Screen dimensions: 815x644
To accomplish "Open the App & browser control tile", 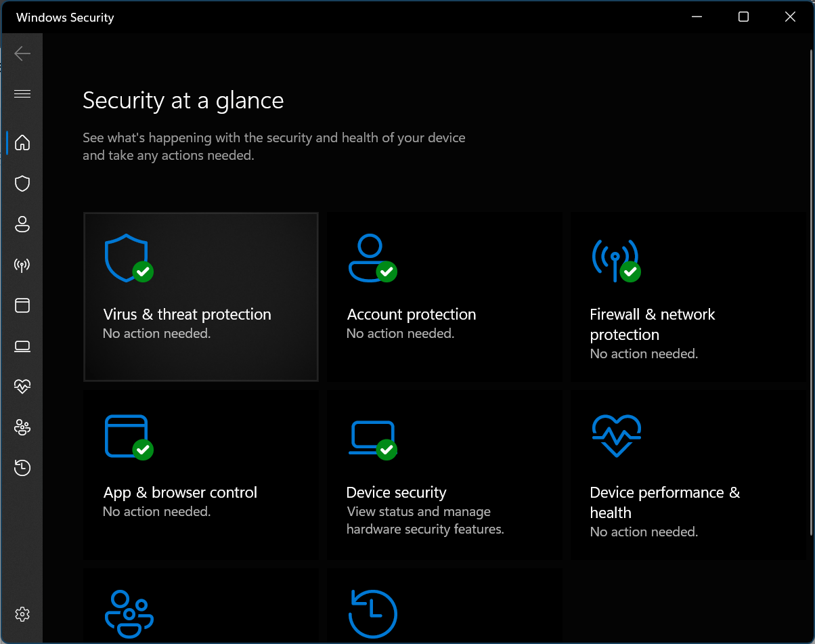I will 200,475.
